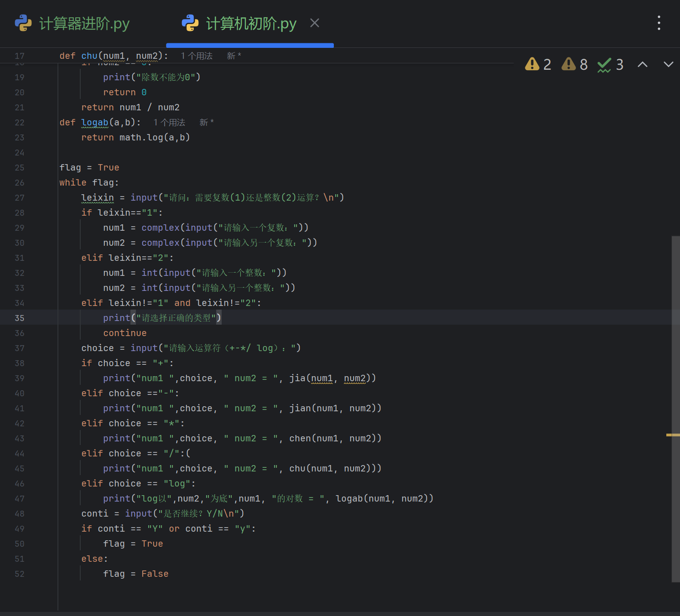Click the 'else:' keyword on line 51
Image resolution: width=680 pixels, height=616 pixels.
pos(94,559)
